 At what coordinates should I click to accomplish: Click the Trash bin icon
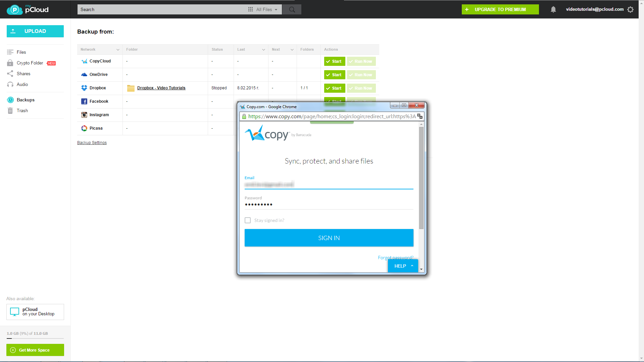click(10, 110)
